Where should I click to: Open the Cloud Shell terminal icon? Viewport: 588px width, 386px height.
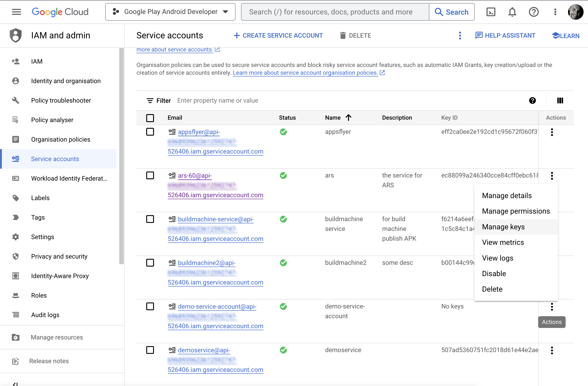click(x=491, y=12)
